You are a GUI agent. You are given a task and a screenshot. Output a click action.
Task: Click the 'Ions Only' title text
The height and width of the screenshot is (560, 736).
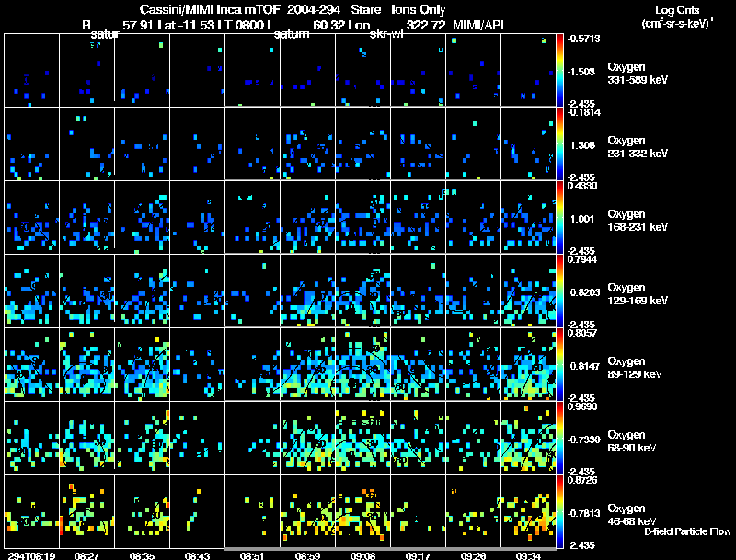(419, 10)
